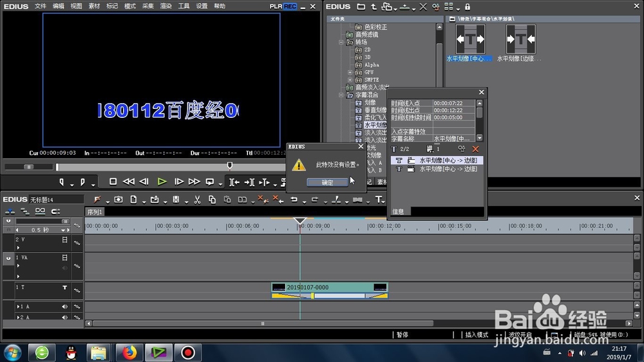Set the Out point marker

(82, 182)
